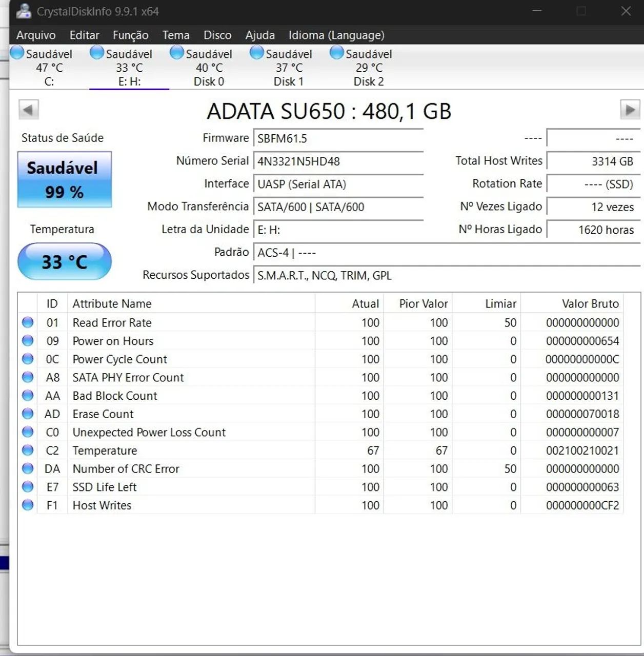
Task: Click the Recursos Suportados field
Action: click(446, 275)
